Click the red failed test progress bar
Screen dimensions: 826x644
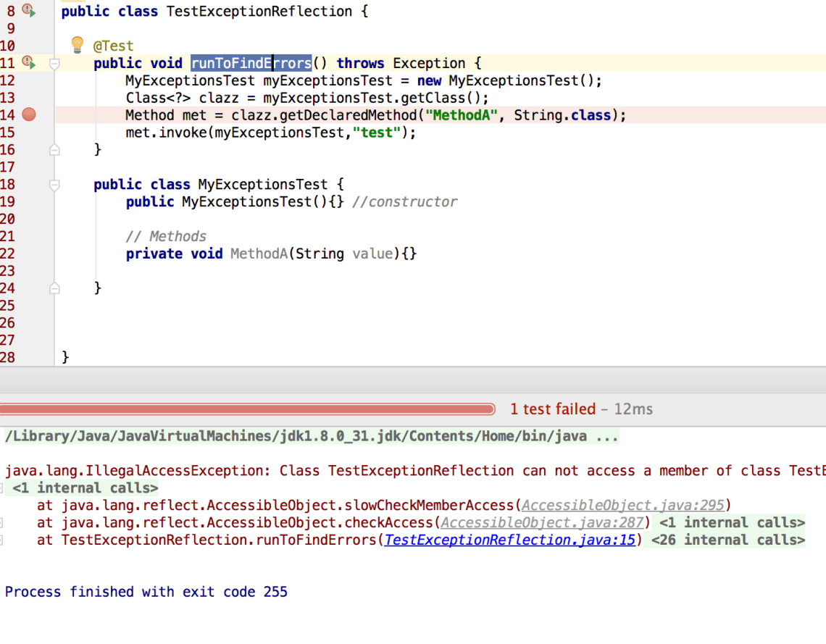[x=246, y=409]
